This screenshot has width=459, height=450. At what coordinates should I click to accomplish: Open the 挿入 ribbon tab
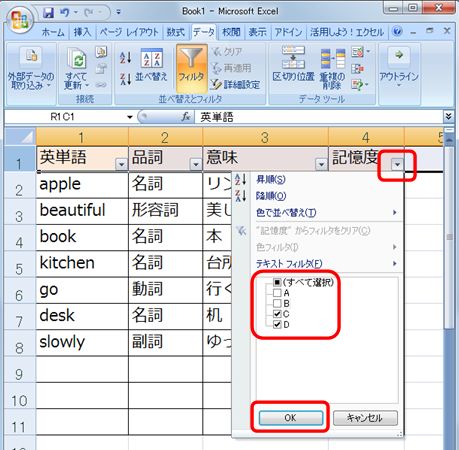82,32
